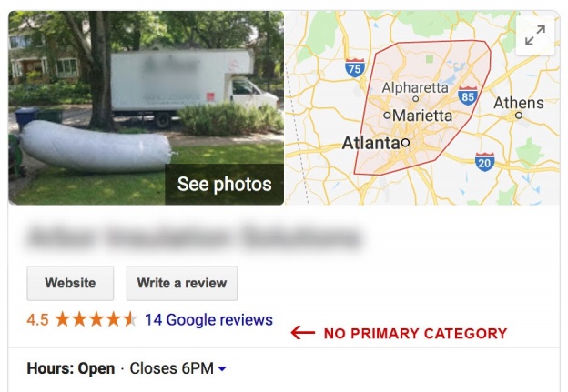Click the Alpharetta city marker circle
The height and width of the screenshot is (392, 568).
pyautogui.click(x=415, y=98)
